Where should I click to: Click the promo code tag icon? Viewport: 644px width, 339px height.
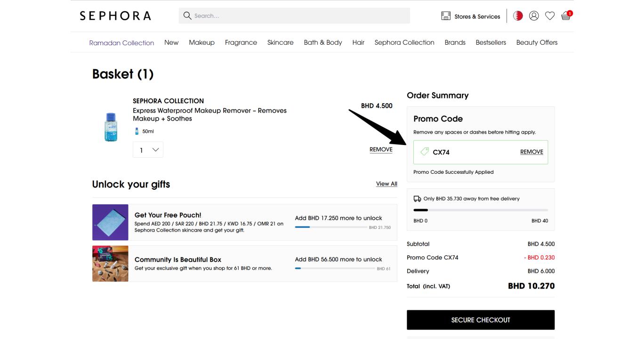click(x=425, y=152)
